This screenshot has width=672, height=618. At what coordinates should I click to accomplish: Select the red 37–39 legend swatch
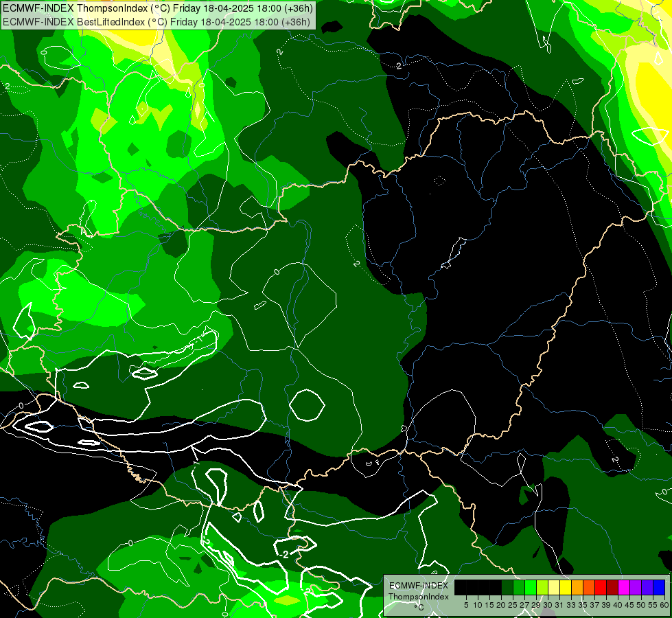[601, 587]
